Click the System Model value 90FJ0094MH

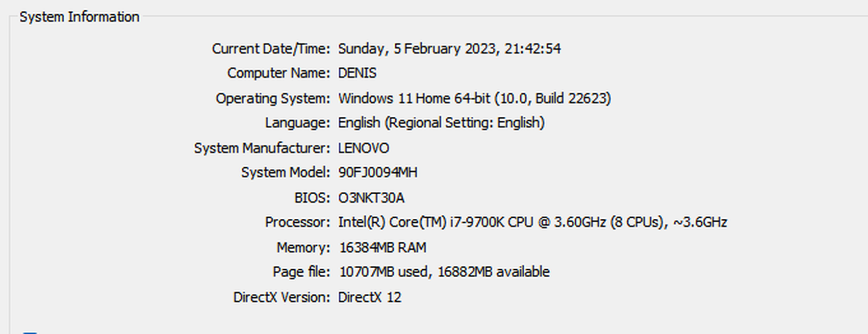pos(378,173)
